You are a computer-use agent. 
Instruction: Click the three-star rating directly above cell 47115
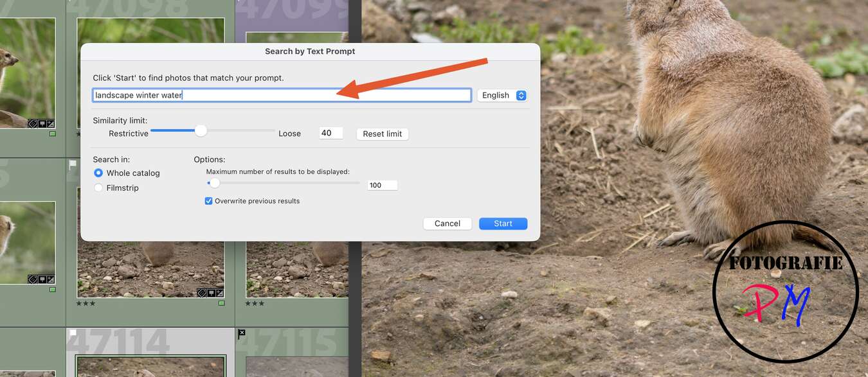(x=255, y=303)
